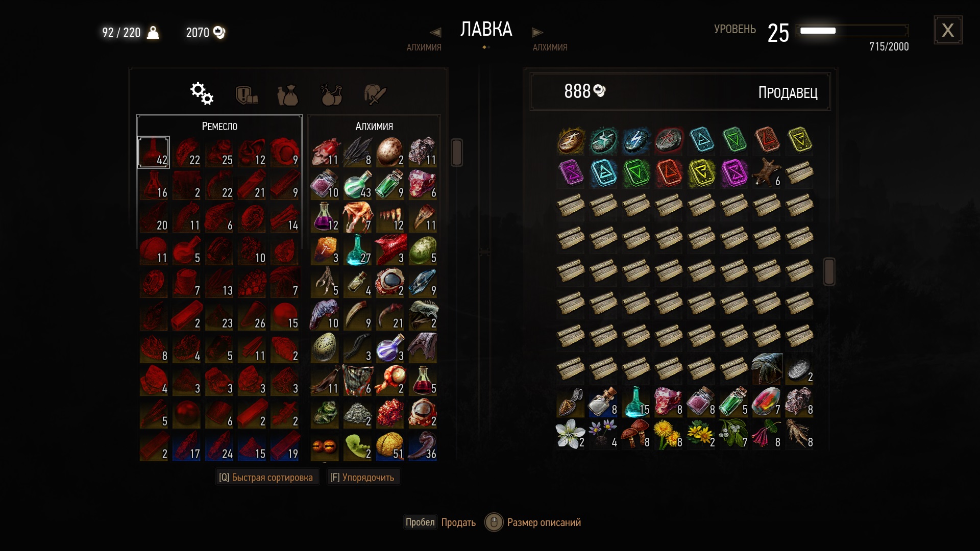Pick the green potion bottle with 43
The width and height of the screenshot is (980, 551).
point(357,184)
